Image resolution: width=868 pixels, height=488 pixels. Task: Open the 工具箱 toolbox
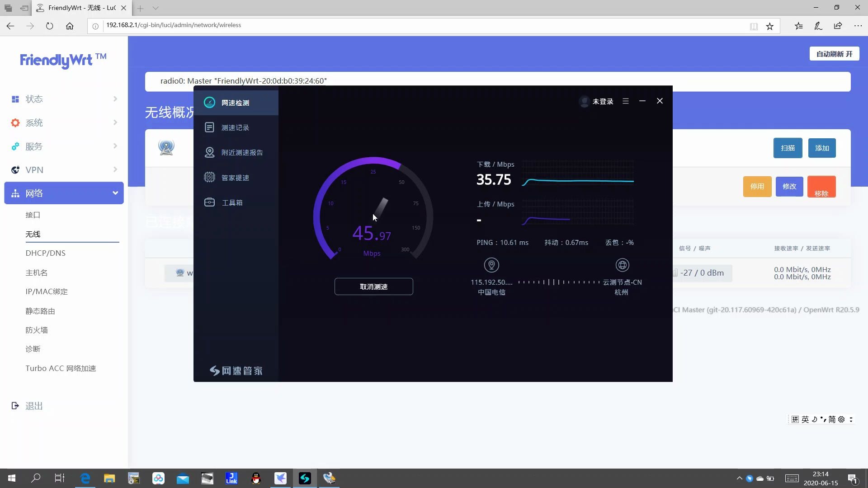236,202
